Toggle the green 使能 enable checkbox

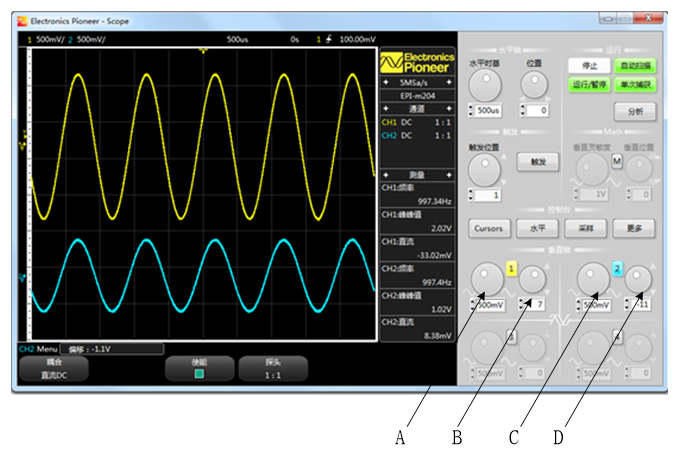point(199,374)
